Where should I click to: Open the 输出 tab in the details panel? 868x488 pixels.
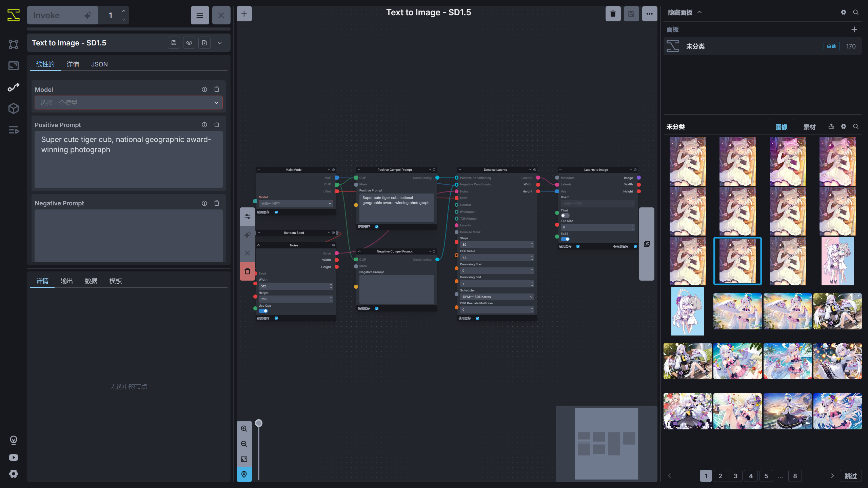tap(66, 281)
